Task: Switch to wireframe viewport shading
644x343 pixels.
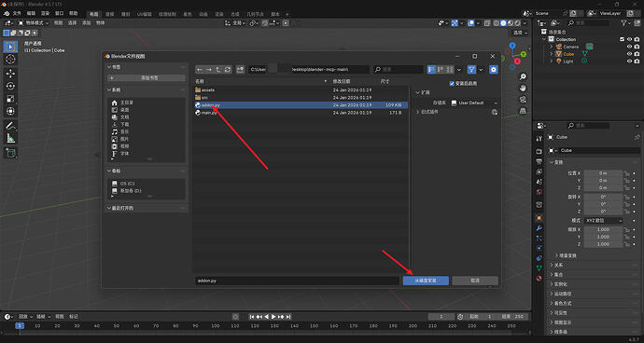Action: [x=497, y=23]
